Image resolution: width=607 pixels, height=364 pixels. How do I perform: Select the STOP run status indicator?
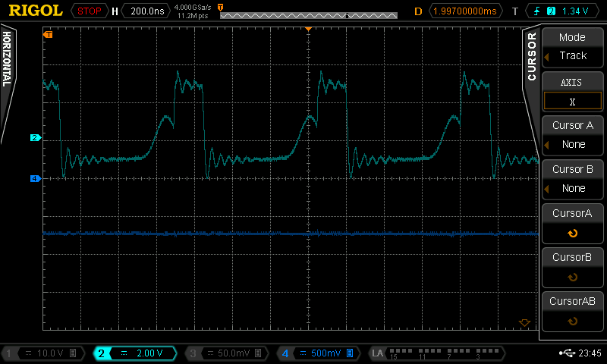(x=89, y=11)
